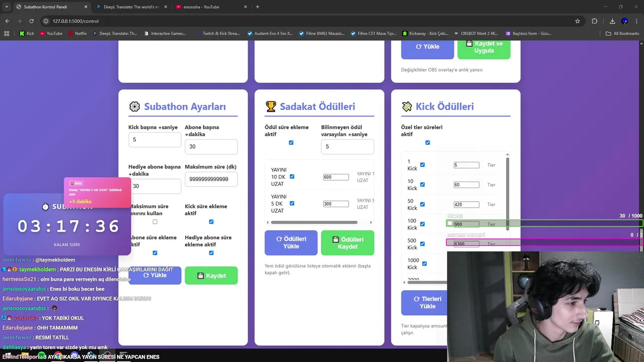The height and width of the screenshot is (362, 644).
Task: Open the browser profile avatar
Action: 624,21
